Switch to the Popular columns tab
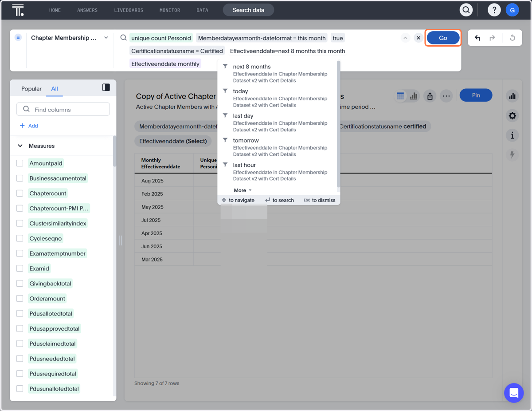532x411 pixels. point(31,89)
